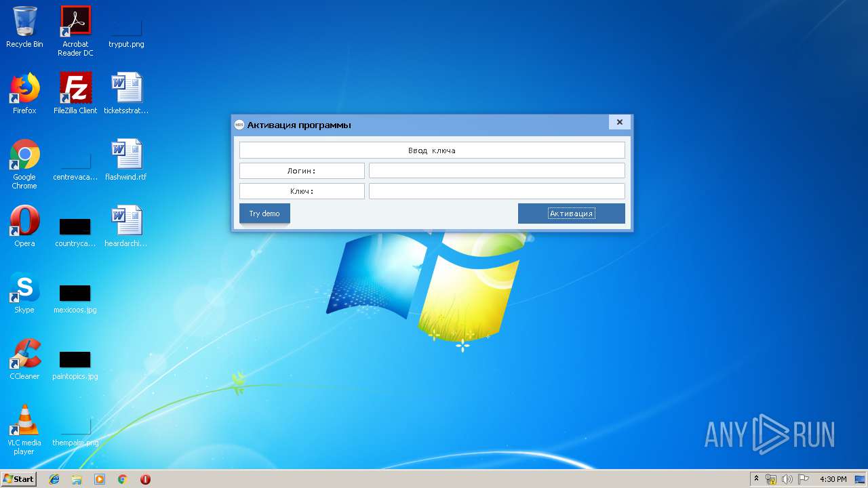Close the Активация программы dialog
Screen dimensions: 868x488
(619, 123)
